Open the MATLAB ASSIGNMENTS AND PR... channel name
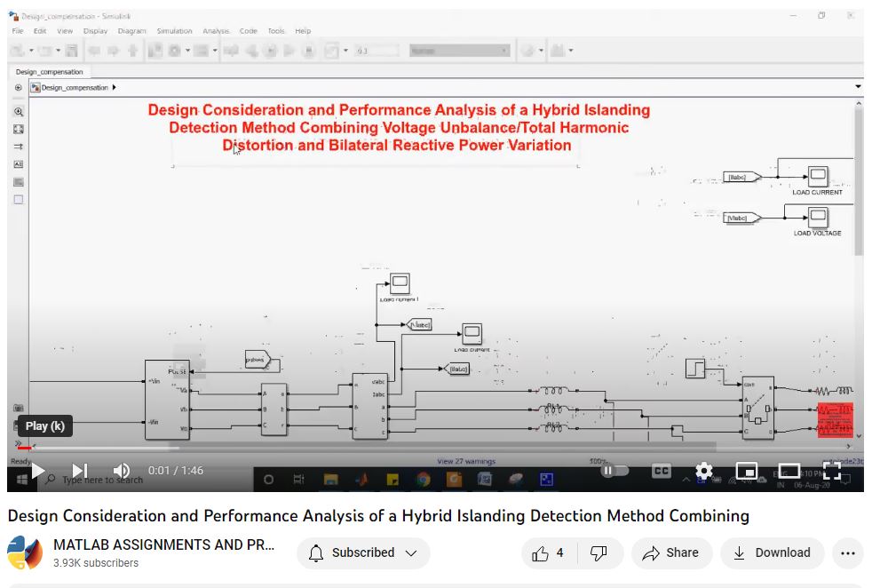This screenshot has height=588, width=872. [x=164, y=544]
